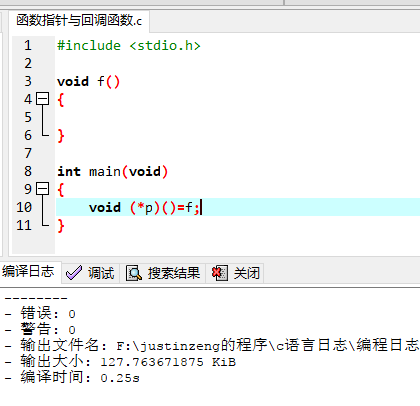Viewport: 420px width, 406px height.
Task: Click the int main(void) line
Action: [112, 171]
